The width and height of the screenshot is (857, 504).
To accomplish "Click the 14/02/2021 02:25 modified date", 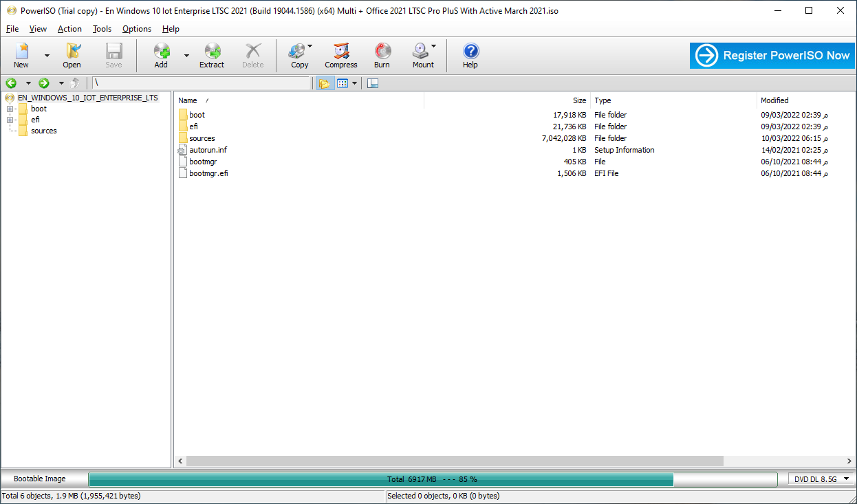I will coord(794,150).
